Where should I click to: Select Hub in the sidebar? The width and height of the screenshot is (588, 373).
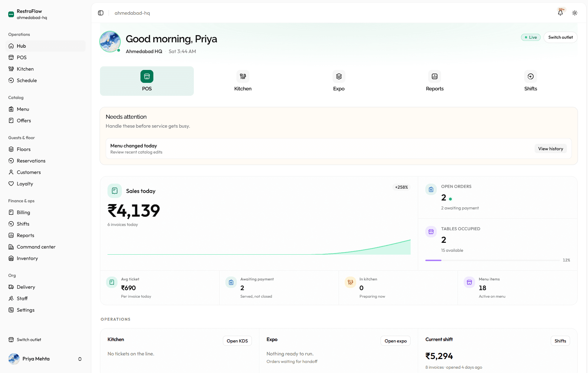point(46,46)
